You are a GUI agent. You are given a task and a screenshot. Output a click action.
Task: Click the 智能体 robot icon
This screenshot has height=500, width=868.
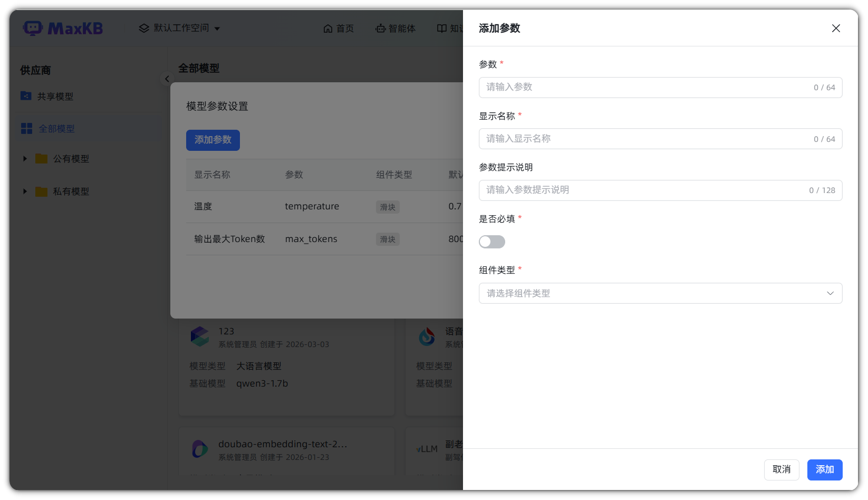(380, 28)
